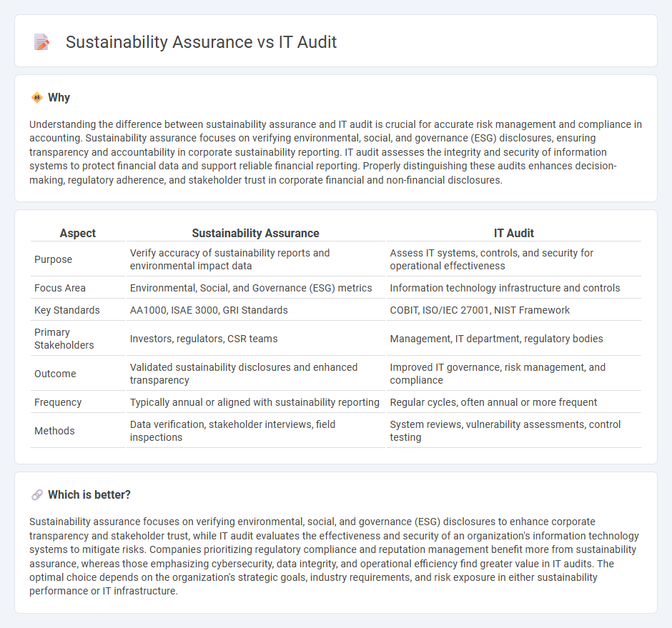Select the Purpose row label
The width and height of the screenshot is (672, 628).
pos(53,259)
